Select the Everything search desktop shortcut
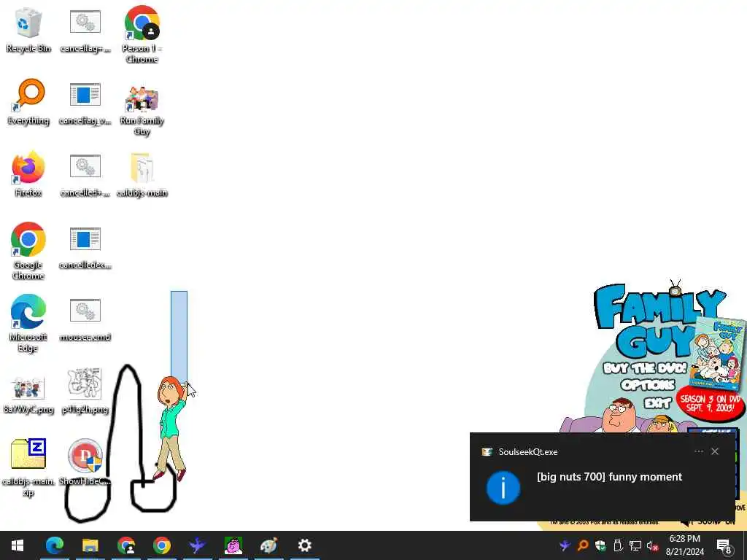Viewport: 747px width, 560px height. [x=28, y=102]
